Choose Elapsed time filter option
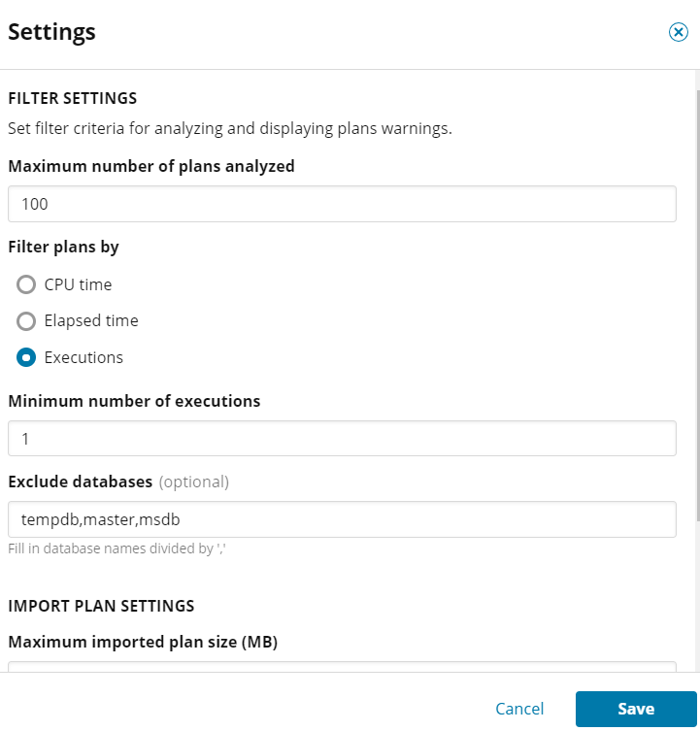Viewport: 700px width, 731px height. click(26, 321)
